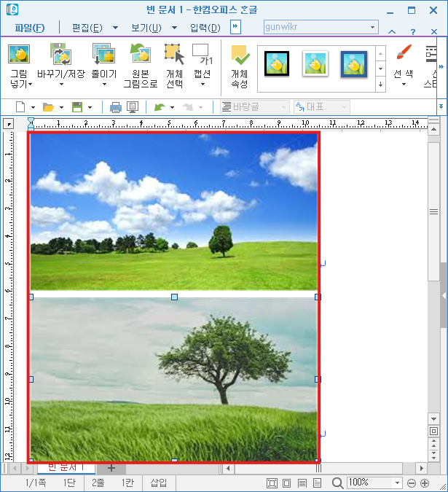This screenshot has width=448, height=492.
Task: Expand the picture style gallery list
Action: [380, 85]
